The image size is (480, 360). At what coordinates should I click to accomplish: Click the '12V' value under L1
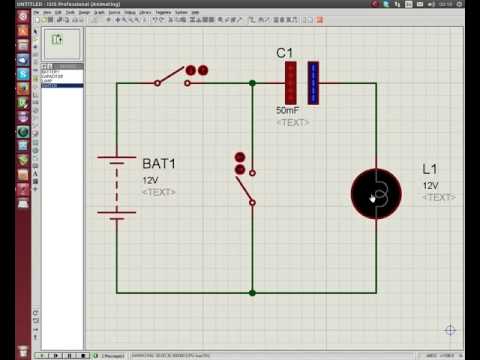[x=430, y=185]
